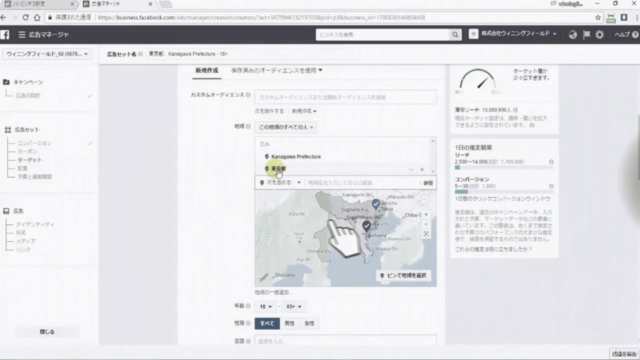Viewport: 640px width, 360px height.
Task: Click the search magnifier icon
Action: click(455, 35)
